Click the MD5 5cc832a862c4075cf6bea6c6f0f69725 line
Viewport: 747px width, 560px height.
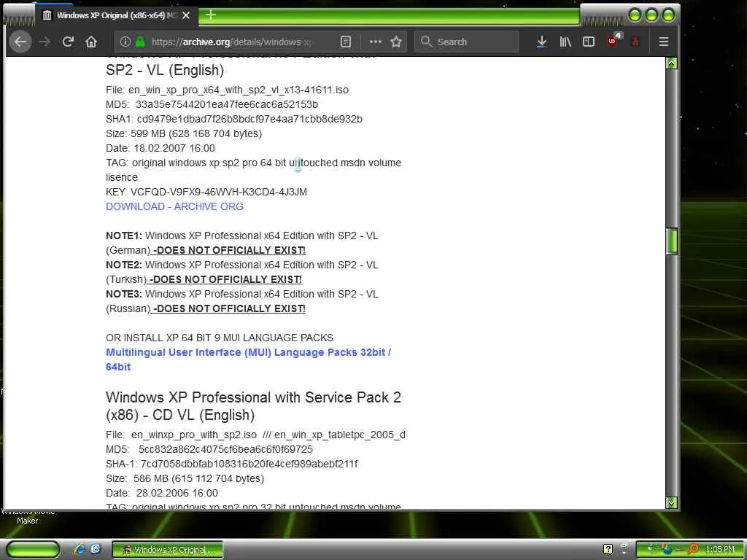(209, 449)
